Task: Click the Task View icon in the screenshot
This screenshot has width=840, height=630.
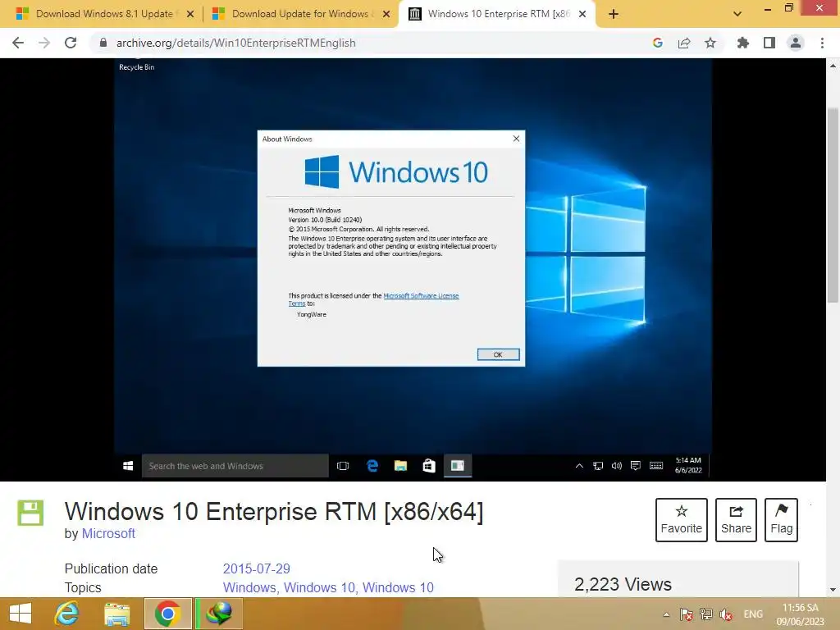Action: click(343, 466)
